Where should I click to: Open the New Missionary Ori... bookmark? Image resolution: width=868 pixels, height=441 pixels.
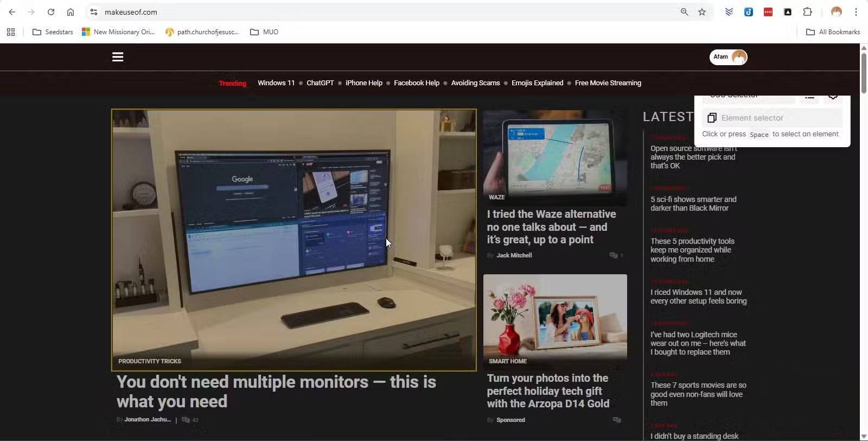point(118,32)
